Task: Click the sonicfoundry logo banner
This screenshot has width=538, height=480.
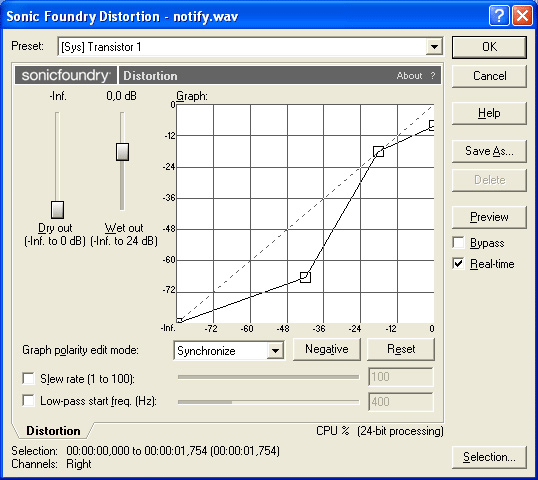Action: pos(66,75)
